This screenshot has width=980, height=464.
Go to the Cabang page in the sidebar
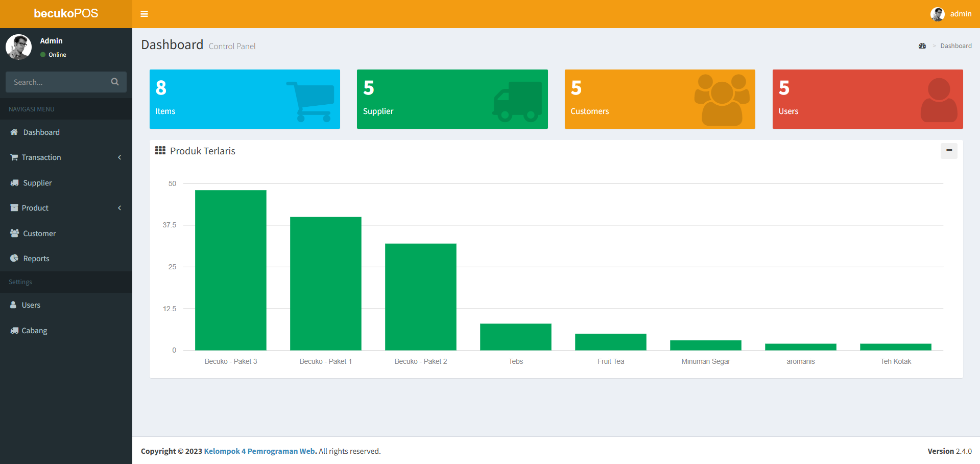(34, 331)
